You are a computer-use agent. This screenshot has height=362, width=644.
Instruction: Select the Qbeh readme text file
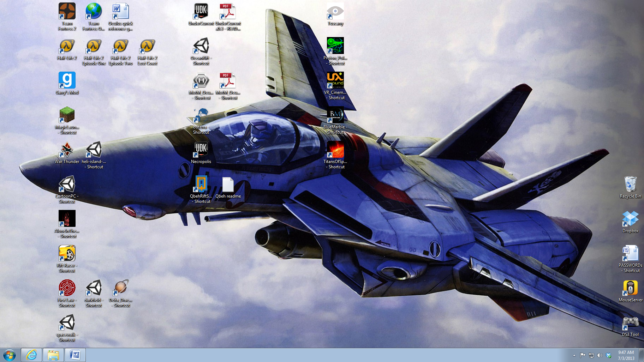click(x=228, y=185)
